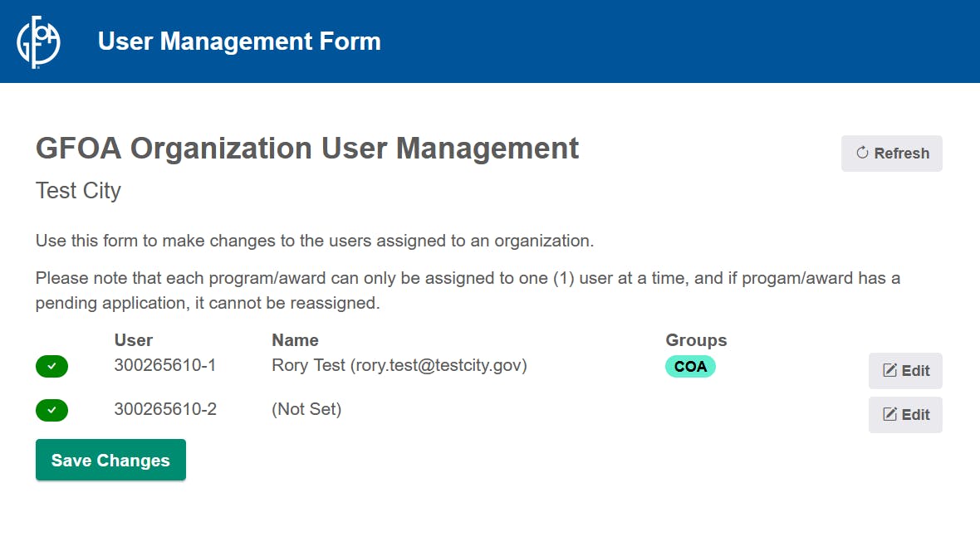Click the Save Changes button
980x556 pixels.
pyautogui.click(x=110, y=460)
